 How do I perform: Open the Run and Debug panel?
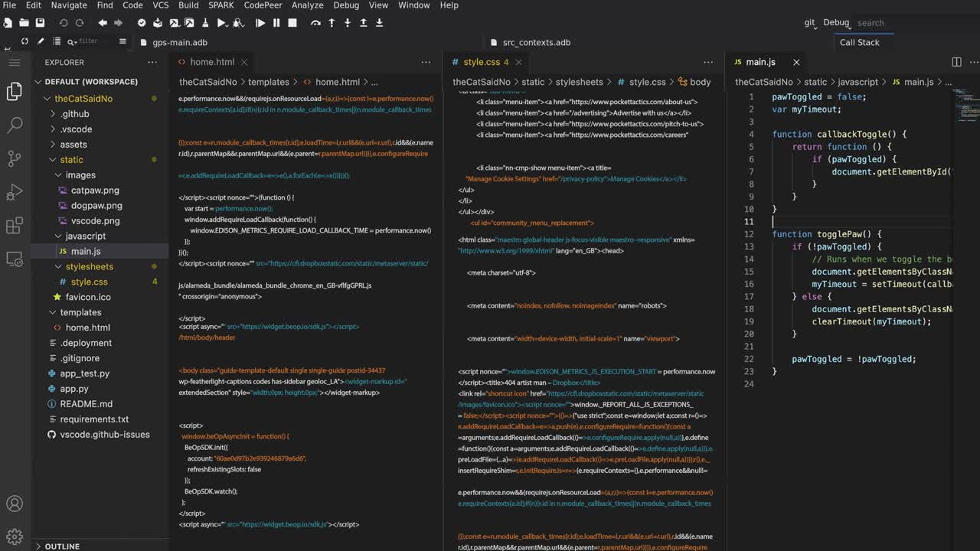[14, 193]
